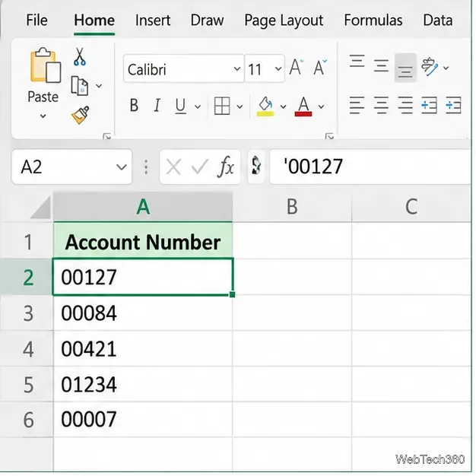
Task: Apply yellow fill color bucket
Action: [x=265, y=106]
